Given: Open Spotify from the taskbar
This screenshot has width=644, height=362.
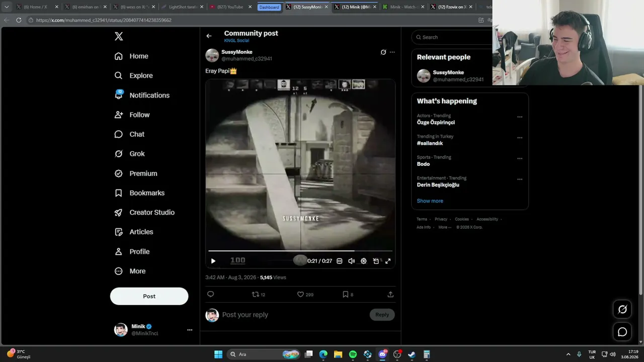Looking at the screenshot, I should click(x=353, y=354).
